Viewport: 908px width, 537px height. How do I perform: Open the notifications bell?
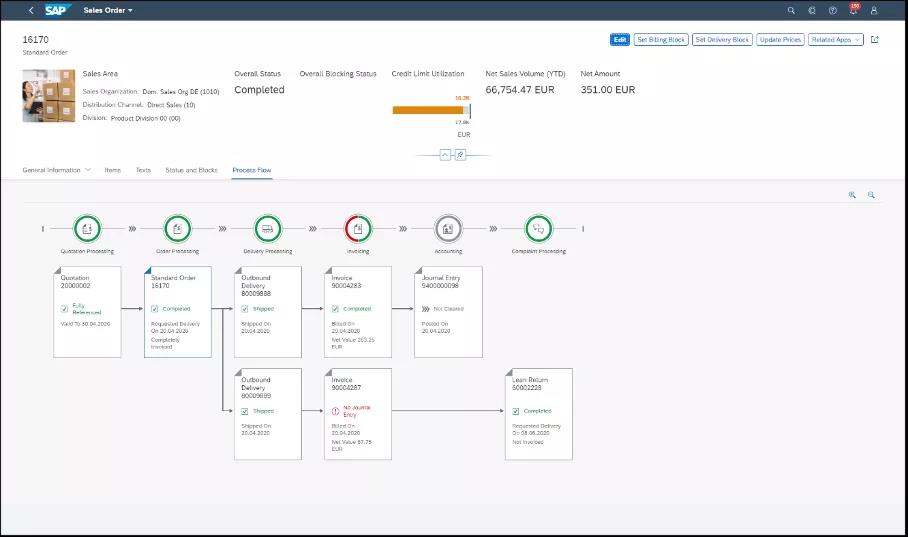[x=854, y=10]
